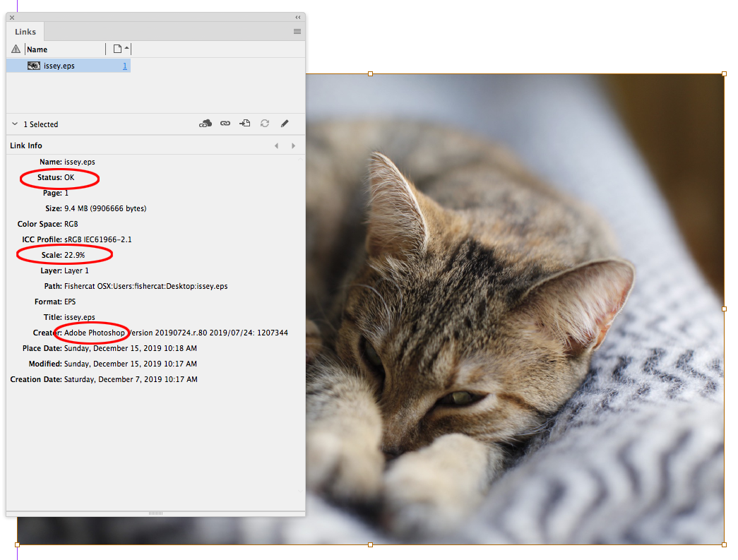This screenshot has height=560, width=738.
Task: Click the issey.eps thumbnail icon in list
Action: [x=34, y=66]
